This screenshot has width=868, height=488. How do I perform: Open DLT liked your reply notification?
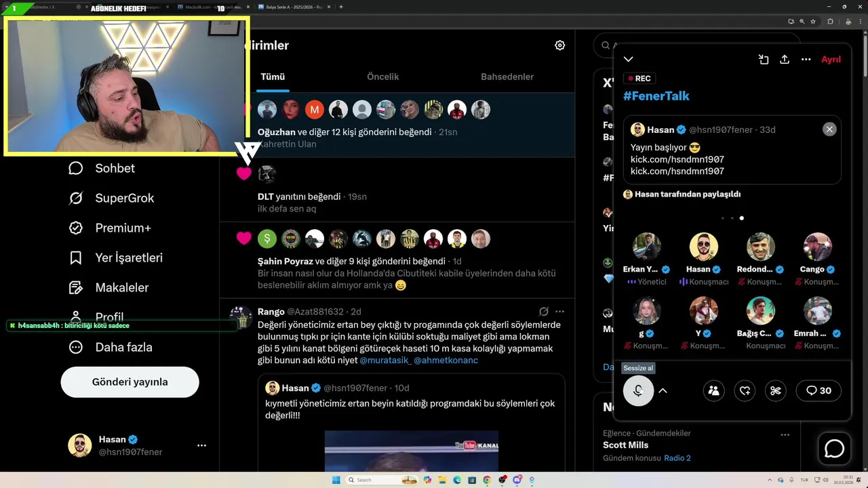397,190
